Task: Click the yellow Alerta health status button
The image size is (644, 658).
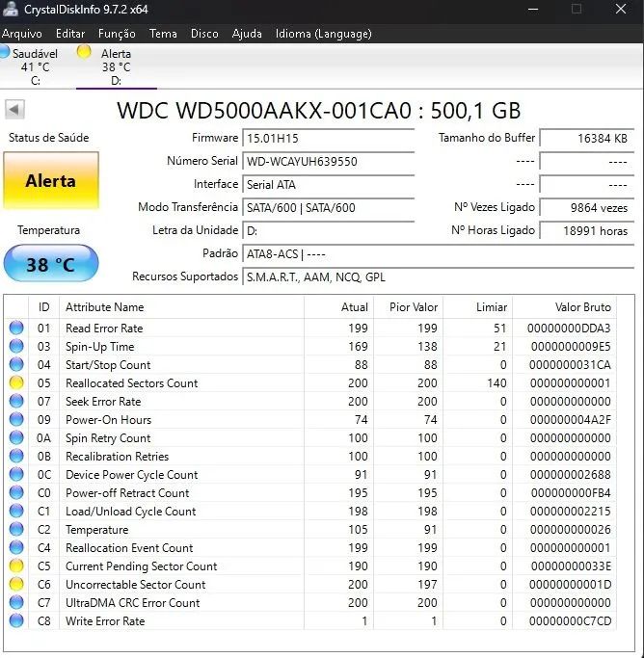Action: [x=51, y=180]
